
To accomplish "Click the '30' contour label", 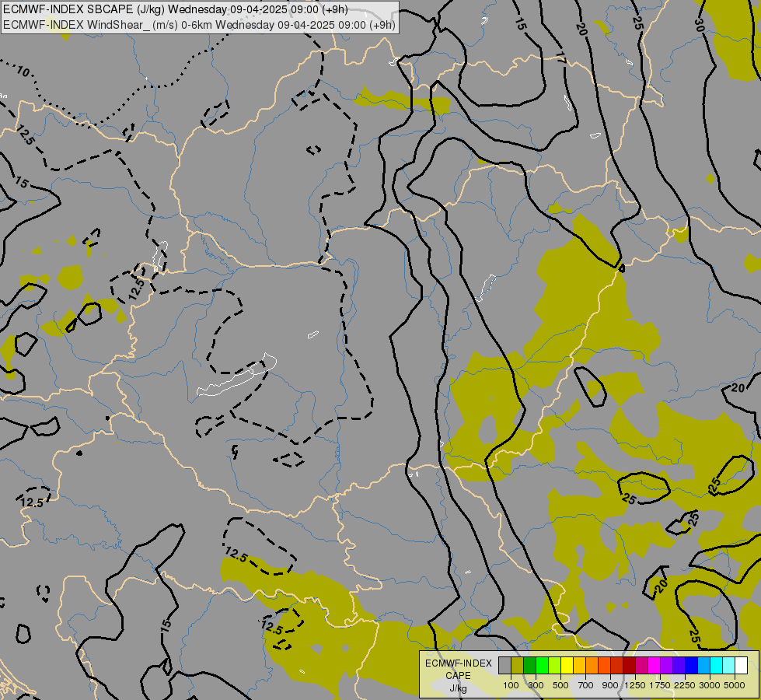I will tap(699, 25).
